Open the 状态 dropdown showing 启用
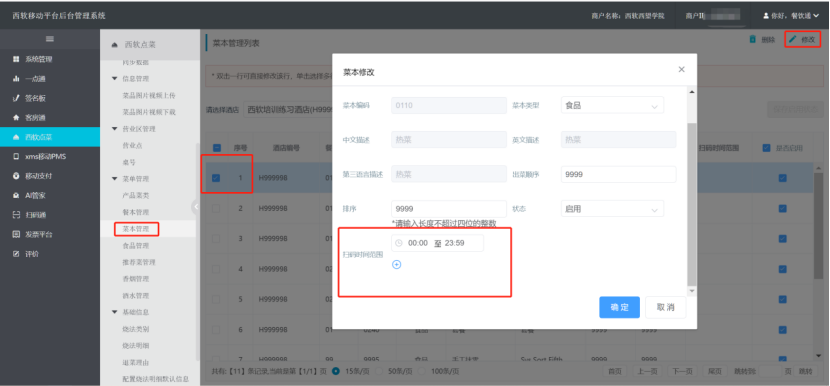Viewport: 830px width, 386px height. click(x=612, y=209)
